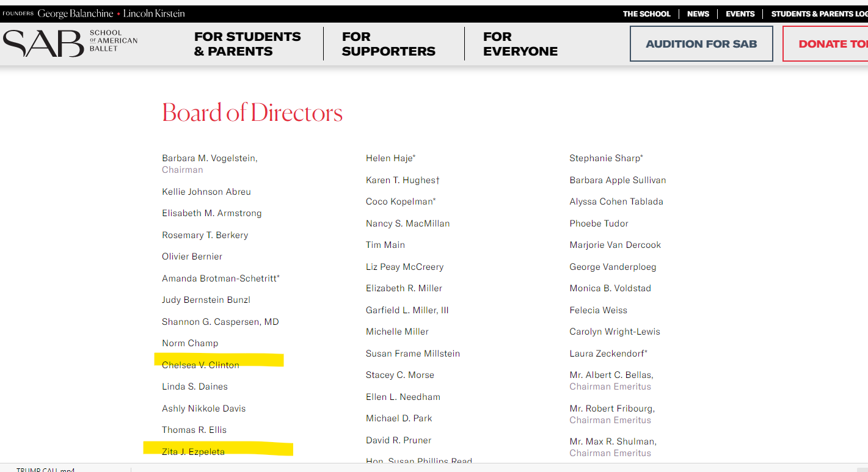Screen dimensions: 868x472
Task: Select the name Tim Main
Action: pyautogui.click(x=385, y=245)
